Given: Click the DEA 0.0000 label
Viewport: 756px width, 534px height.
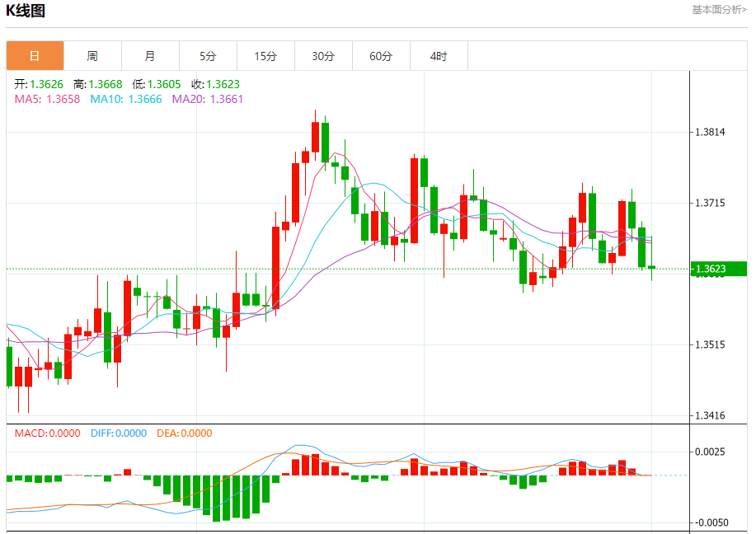Looking at the screenshot, I should (x=185, y=433).
